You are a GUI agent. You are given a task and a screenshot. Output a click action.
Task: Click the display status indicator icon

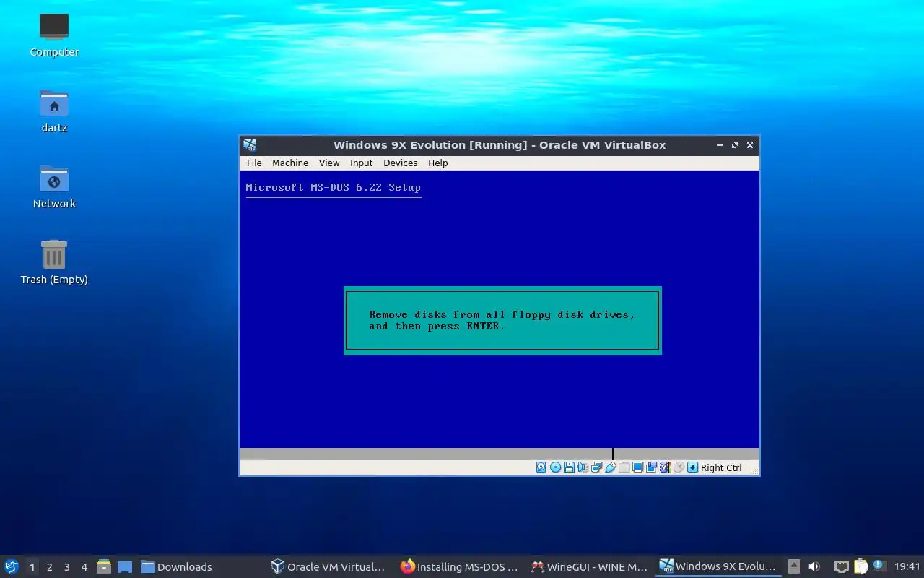637,467
